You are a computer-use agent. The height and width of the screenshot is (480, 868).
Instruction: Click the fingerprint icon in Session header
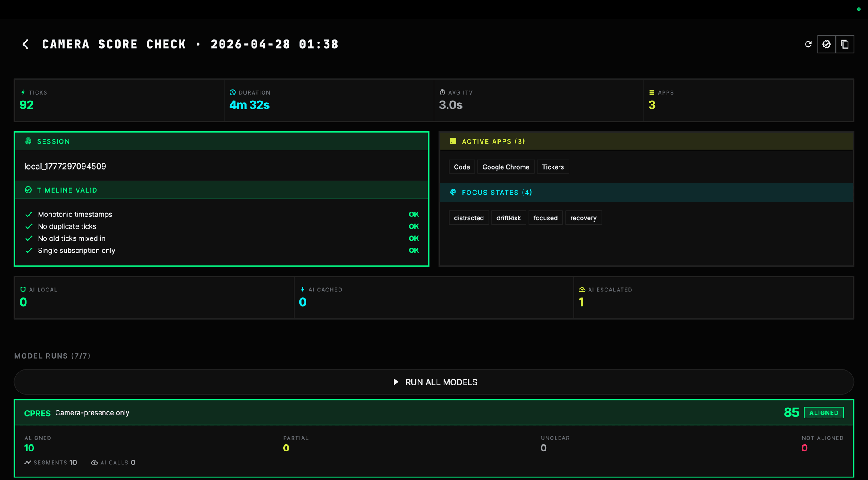(x=28, y=141)
